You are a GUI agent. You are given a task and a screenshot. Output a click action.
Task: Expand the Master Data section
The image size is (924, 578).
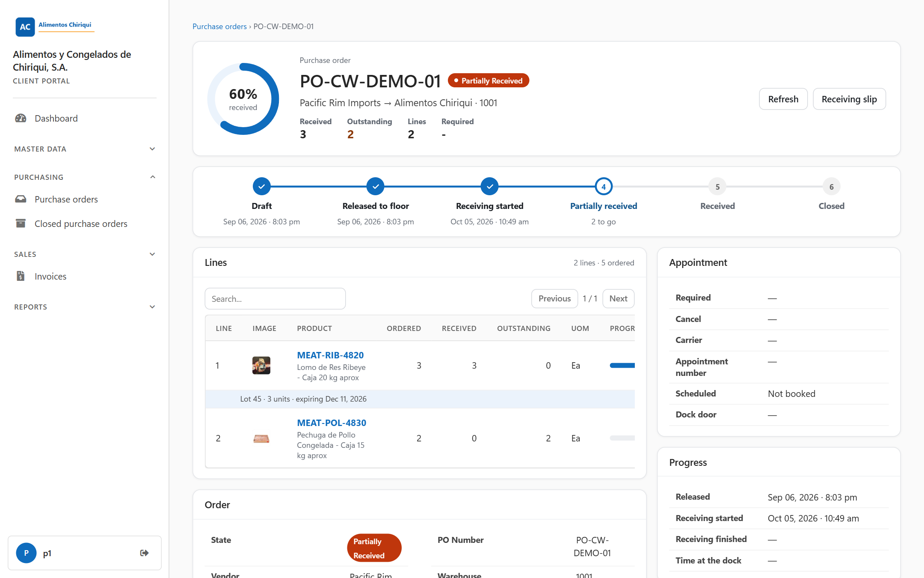pos(85,149)
